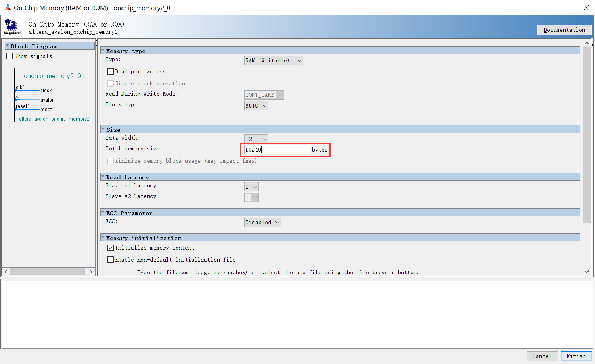Viewport: 595px width, 364px height.
Task: Click the scroll-down arrow of parameters panel
Action: (x=587, y=272)
